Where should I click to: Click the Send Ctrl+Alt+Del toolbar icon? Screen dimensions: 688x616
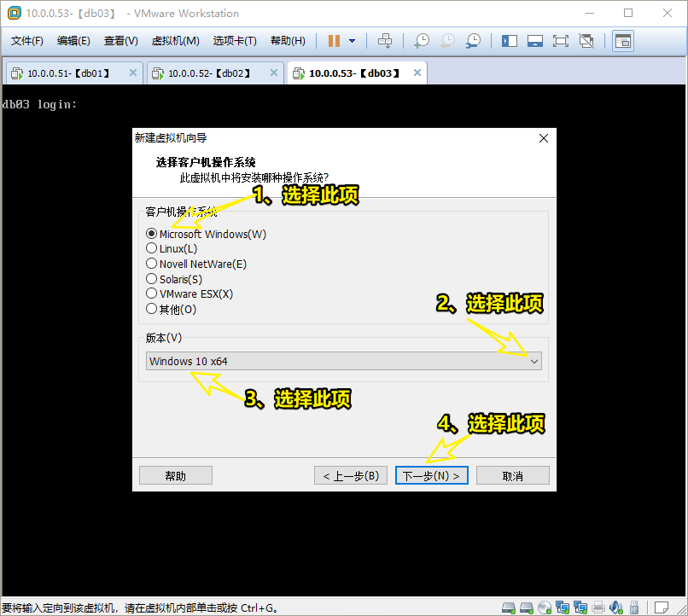tap(385, 41)
